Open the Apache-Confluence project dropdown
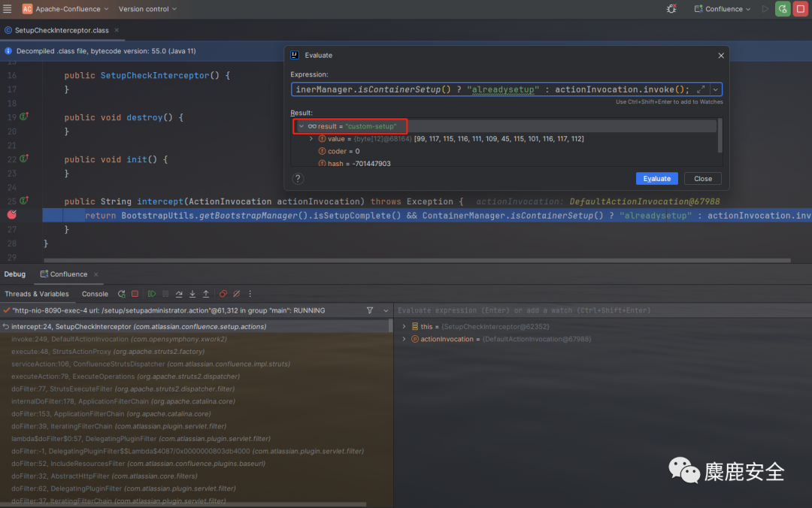This screenshot has height=508, width=812. [65, 9]
